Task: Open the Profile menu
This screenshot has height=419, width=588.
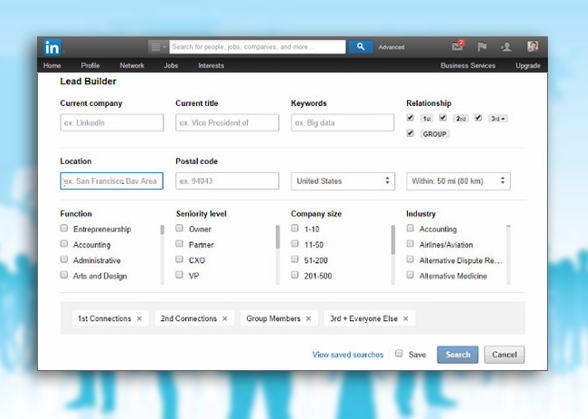Action: coord(90,66)
